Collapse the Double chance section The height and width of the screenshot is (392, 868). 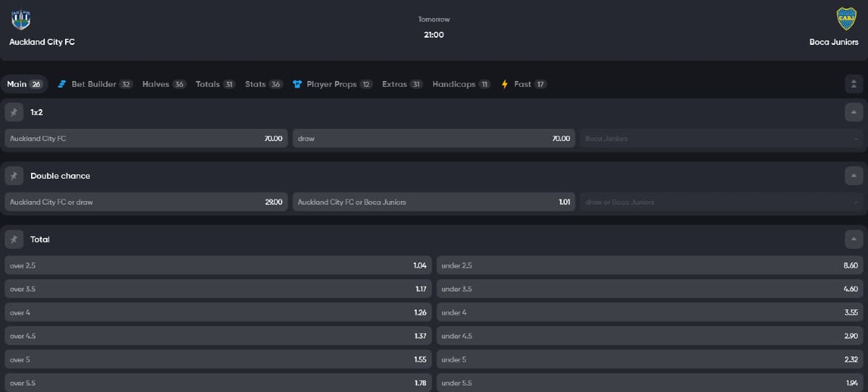[x=854, y=176]
